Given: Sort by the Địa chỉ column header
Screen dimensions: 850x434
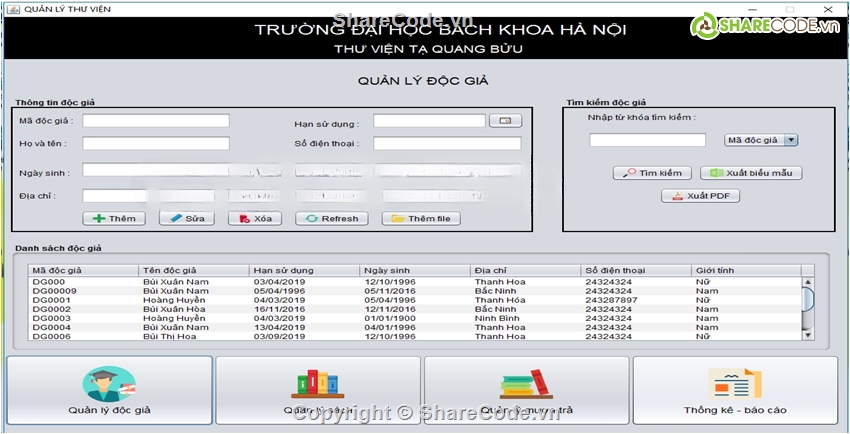Looking at the screenshot, I should coord(526,270).
